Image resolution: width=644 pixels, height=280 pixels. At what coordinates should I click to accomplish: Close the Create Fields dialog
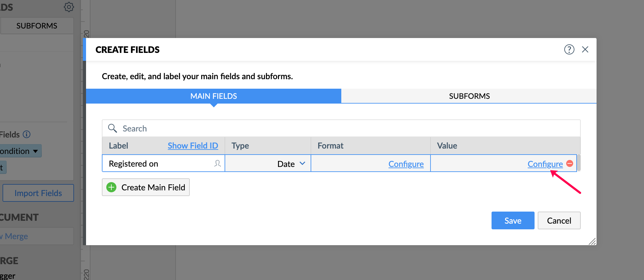click(x=585, y=49)
